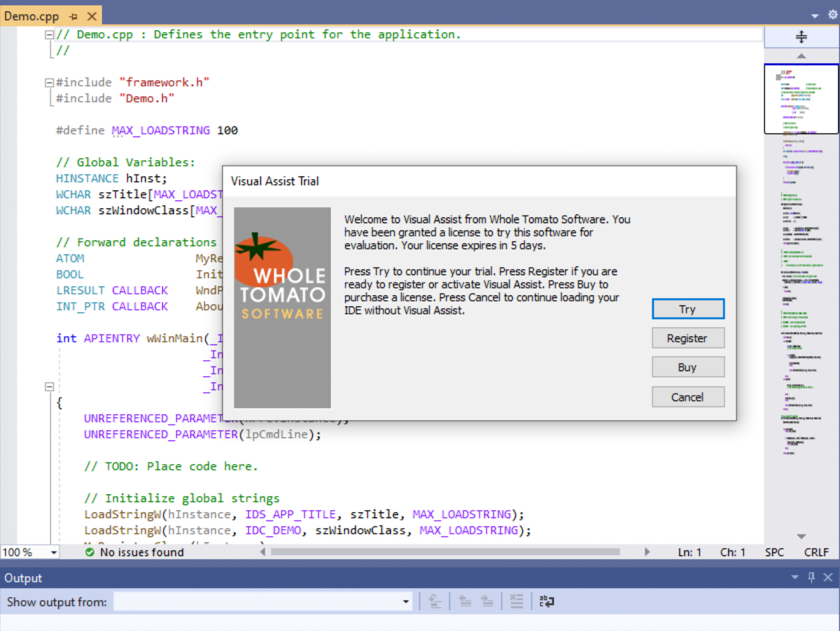Click the green No issues found checkmark icon
The image size is (840, 631).
90,552
